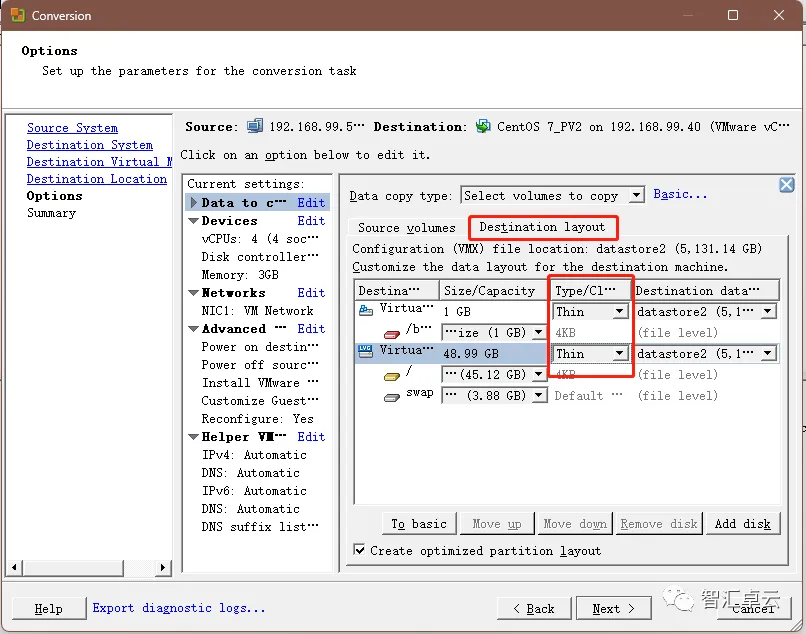Edit the Devices settings
Image resolution: width=806 pixels, height=634 pixels.
[311, 221]
